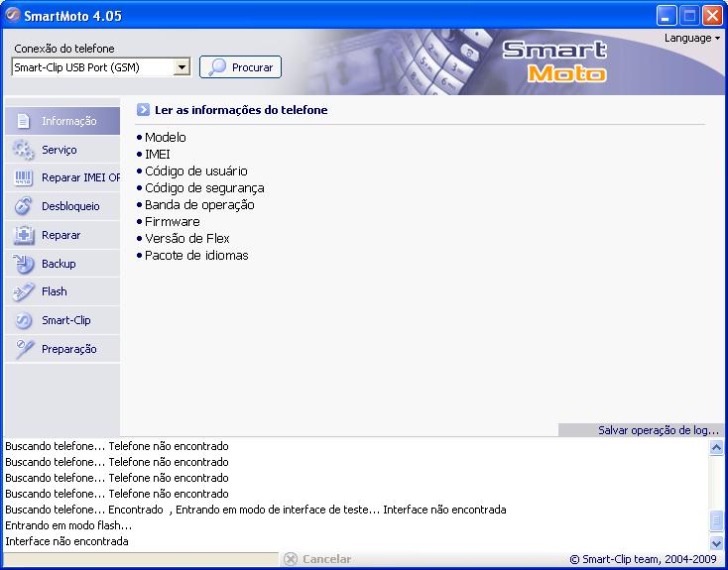Click Código de segurança text

204,188
